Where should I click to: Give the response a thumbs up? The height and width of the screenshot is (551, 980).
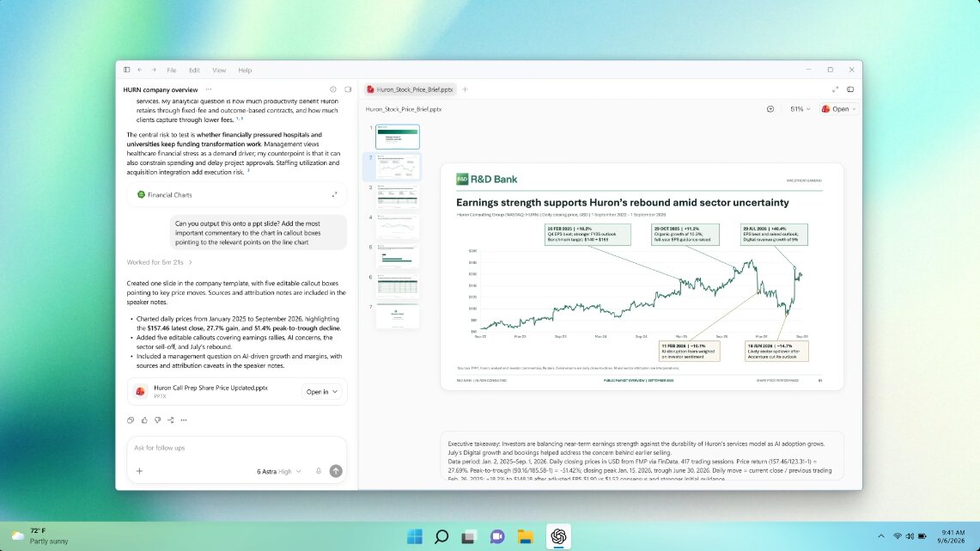click(x=144, y=420)
